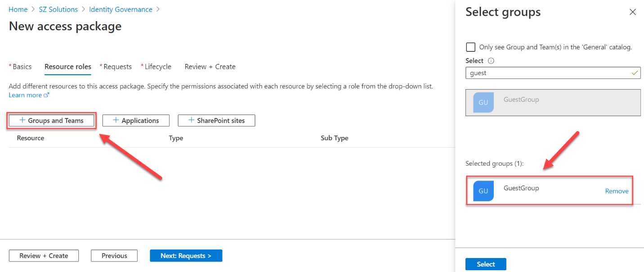The height and width of the screenshot is (272, 644).
Task: Switch to the Requests tab
Action: coord(117,66)
